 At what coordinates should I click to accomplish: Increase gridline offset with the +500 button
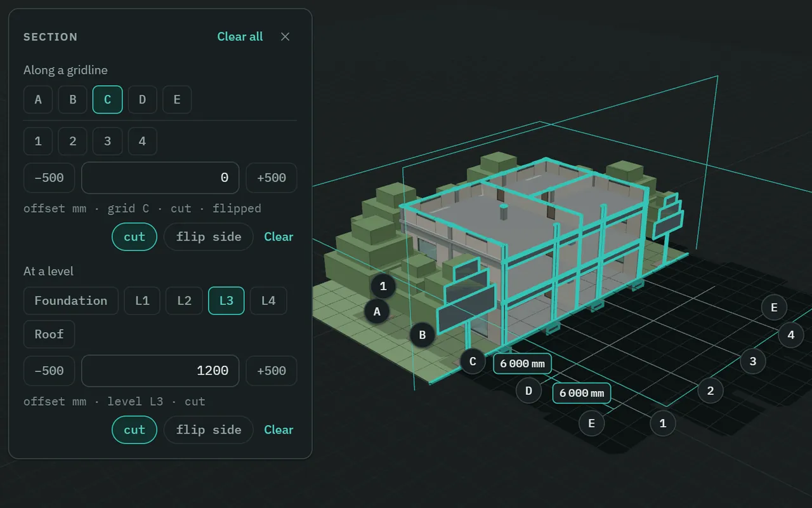click(x=272, y=178)
